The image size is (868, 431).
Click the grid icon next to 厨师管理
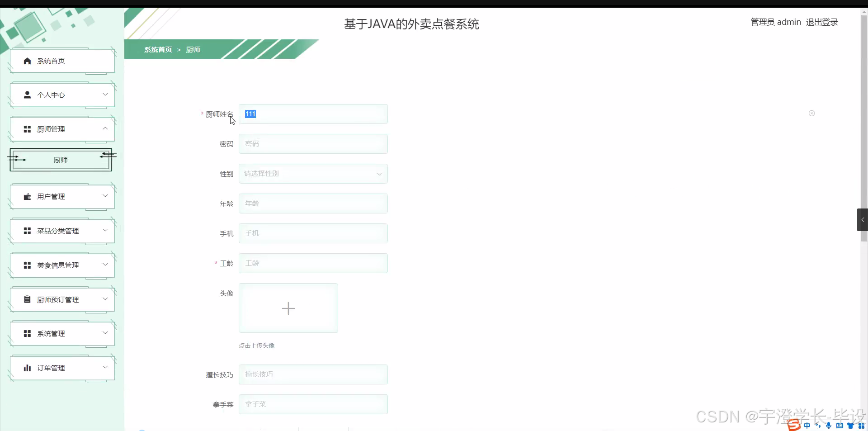click(27, 129)
